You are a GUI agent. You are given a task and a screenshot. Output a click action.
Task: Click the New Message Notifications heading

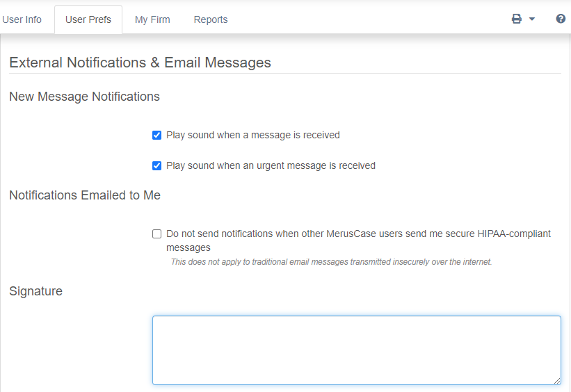[x=84, y=97]
